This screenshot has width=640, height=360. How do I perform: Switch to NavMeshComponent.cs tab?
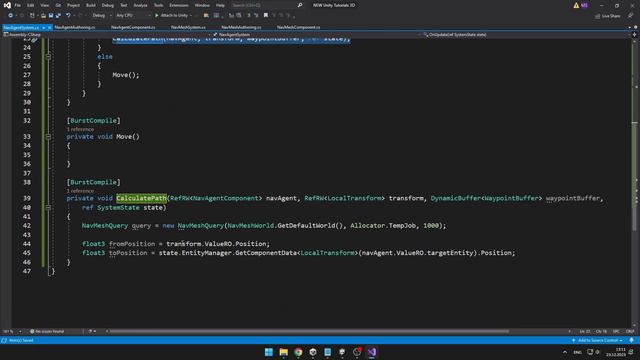pyautogui.click(x=298, y=27)
